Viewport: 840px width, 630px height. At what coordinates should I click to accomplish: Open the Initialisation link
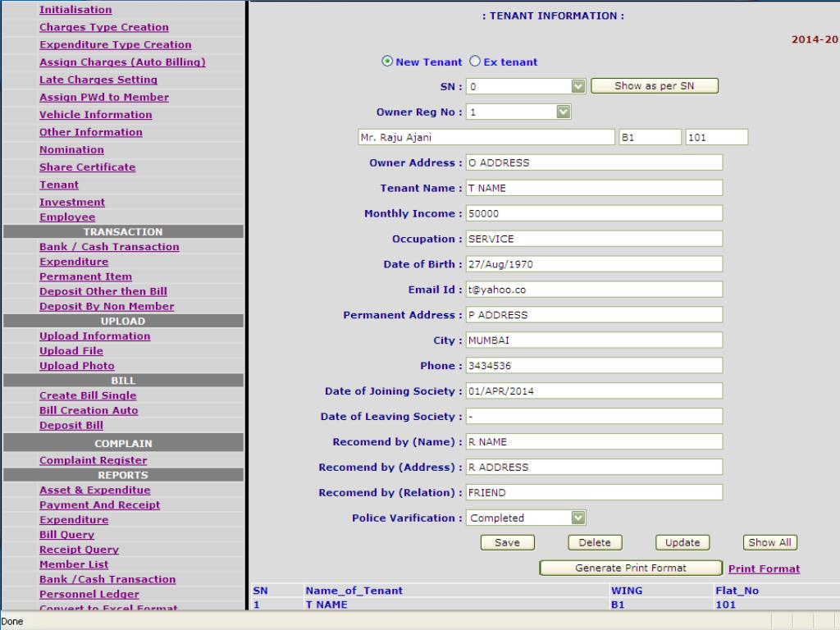pyautogui.click(x=75, y=10)
